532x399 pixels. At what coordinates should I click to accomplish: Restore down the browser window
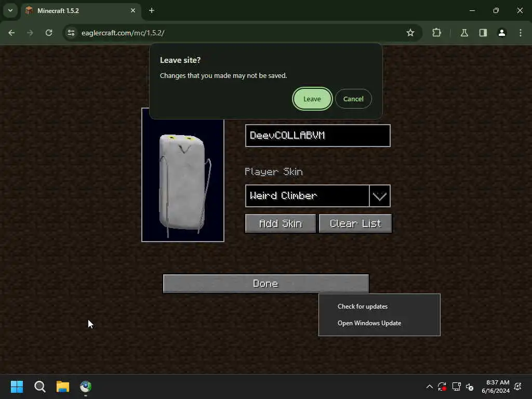496,10
